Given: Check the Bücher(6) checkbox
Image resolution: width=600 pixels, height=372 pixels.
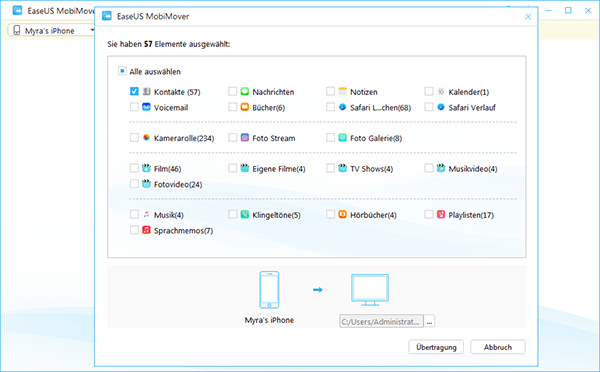Looking at the screenshot, I should point(232,107).
